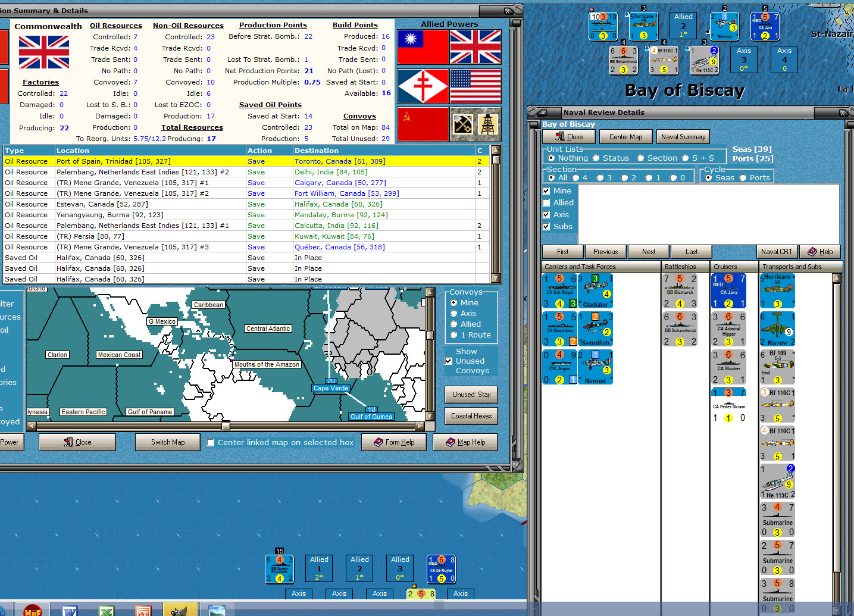Viewport: 854px width, 616px height.
Task: Click the CV Ark Royal counter
Action: click(x=560, y=291)
